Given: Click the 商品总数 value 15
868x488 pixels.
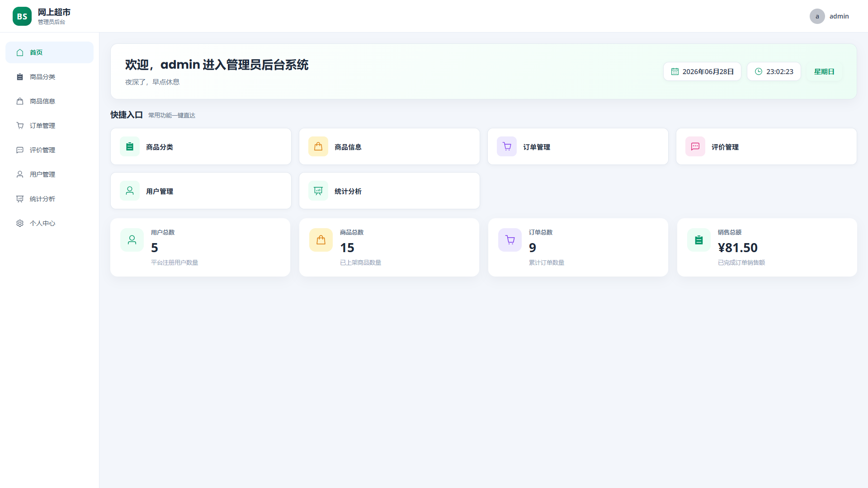Looking at the screenshot, I should click(347, 248).
